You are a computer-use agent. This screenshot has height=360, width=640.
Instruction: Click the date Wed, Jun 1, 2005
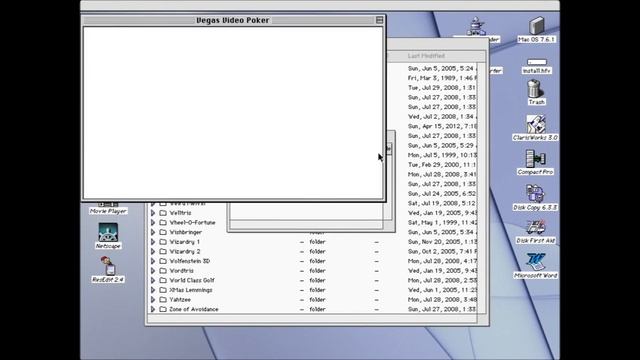point(442,290)
